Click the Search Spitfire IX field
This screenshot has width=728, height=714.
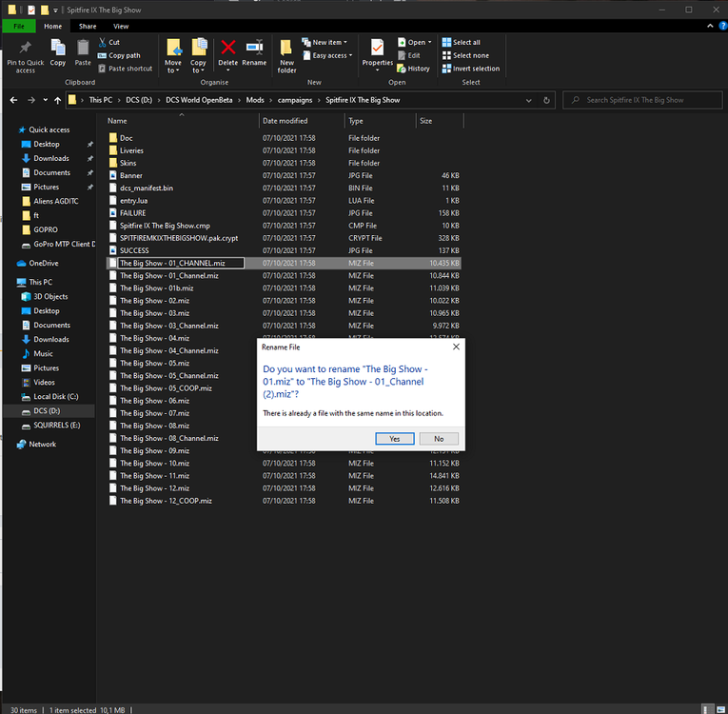click(642, 100)
